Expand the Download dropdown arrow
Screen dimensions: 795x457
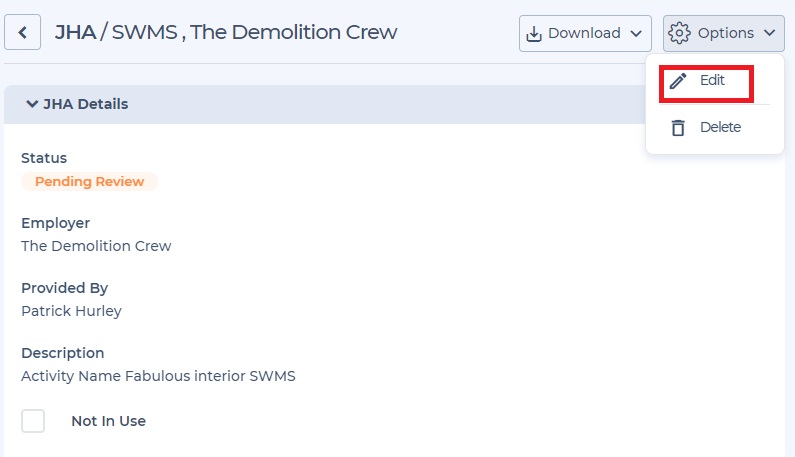[x=636, y=33]
